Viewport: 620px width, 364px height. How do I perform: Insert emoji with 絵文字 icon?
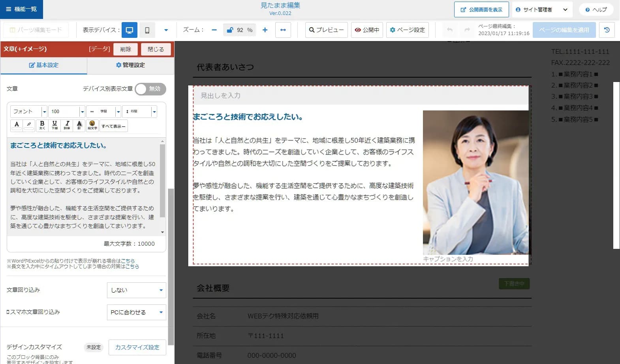tap(92, 125)
